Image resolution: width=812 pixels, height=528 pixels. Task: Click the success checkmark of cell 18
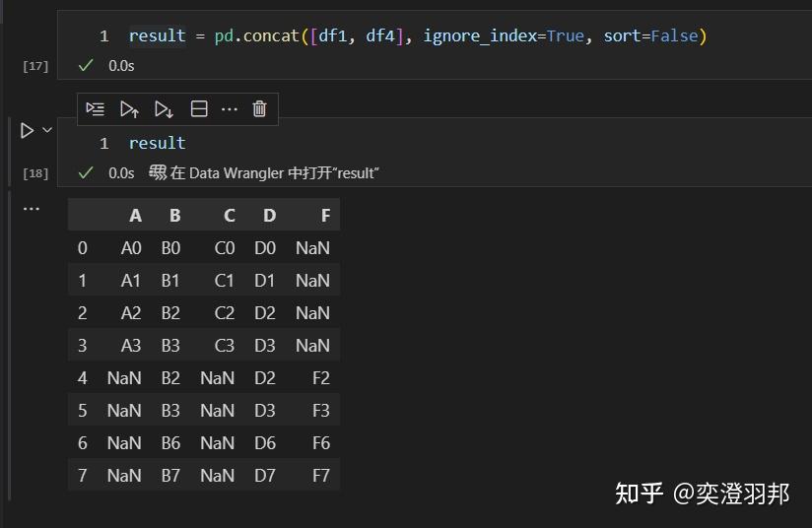[86, 173]
